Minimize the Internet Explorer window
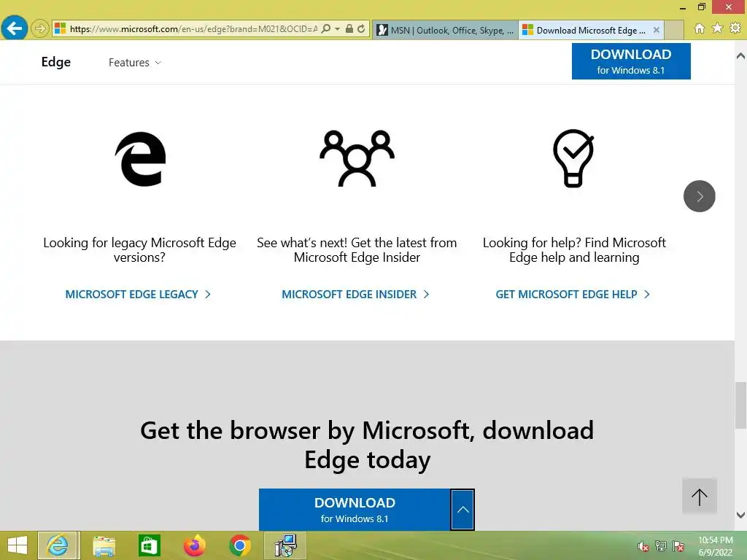This screenshot has height=560, width=747. tap(683, 7)
